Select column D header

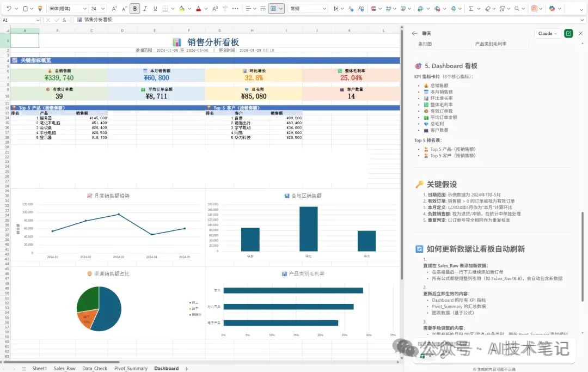coord(122,31)
